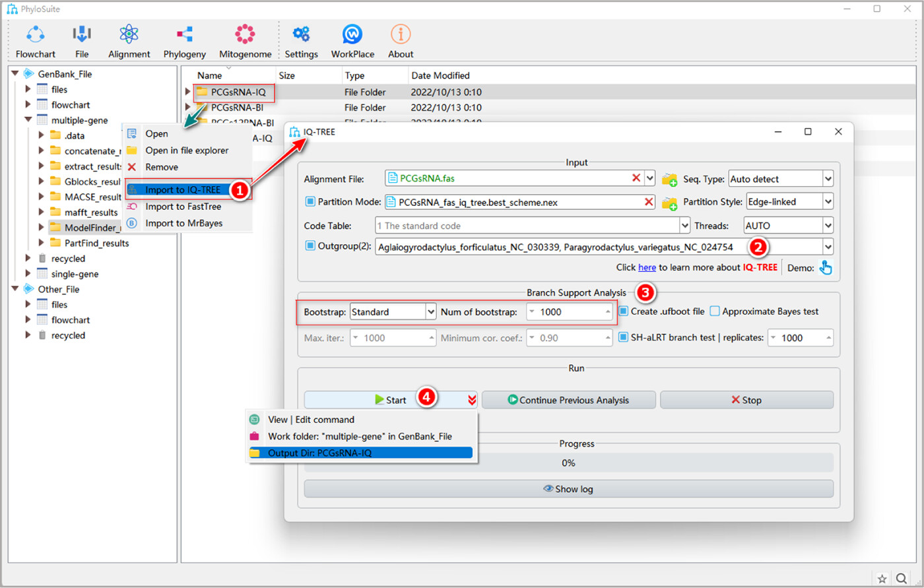The width and height of the screenshot is (924, 588).
Task: Click the Demo hand pointer icon
Action: (x=826, y=267)
